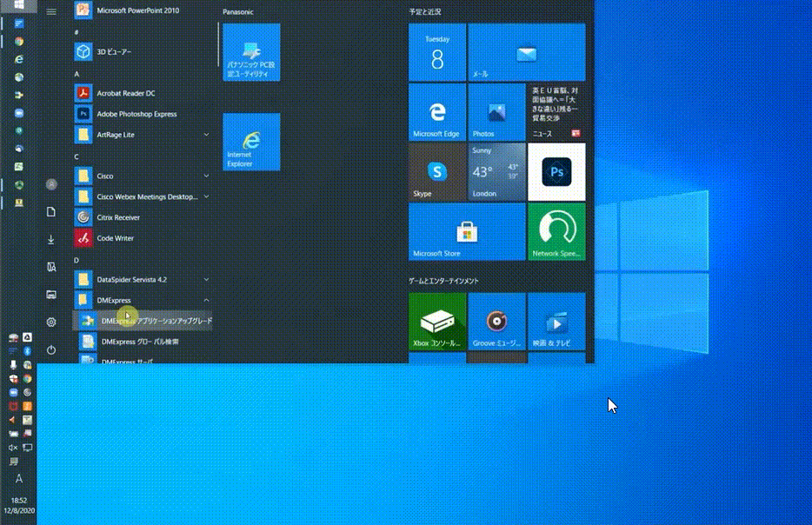
Task: Open Settings gear in Start sidebar
Action: pos(51,322)
